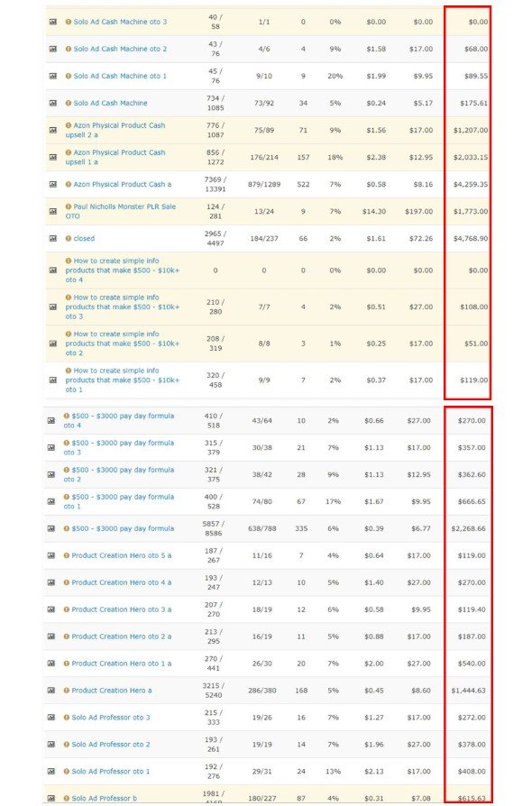Select the 879/1289 cell
The image size is (532, 806).
264,184
